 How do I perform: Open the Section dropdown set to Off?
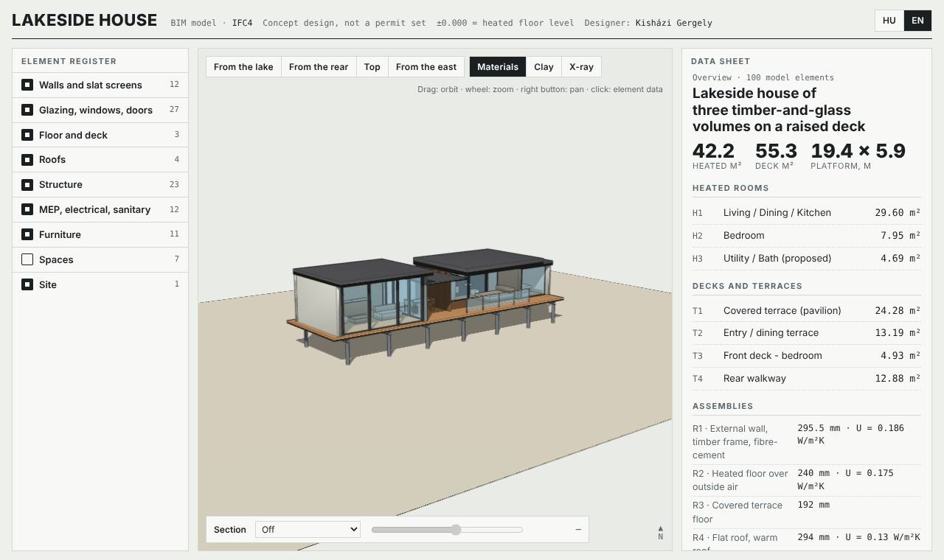click(x=308, y=529)
